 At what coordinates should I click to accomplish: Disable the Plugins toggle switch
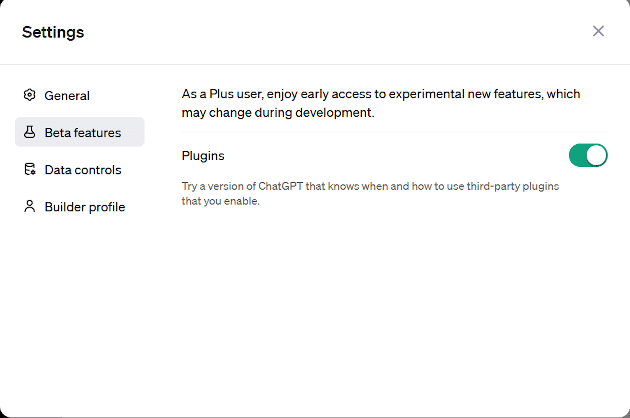pos(588,155)
